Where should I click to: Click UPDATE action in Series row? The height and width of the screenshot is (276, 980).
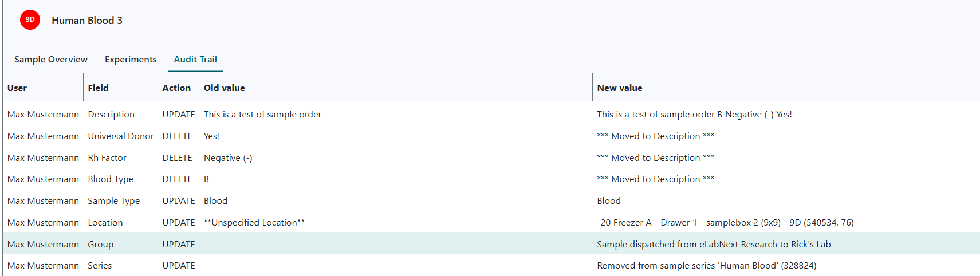[179, 266]
